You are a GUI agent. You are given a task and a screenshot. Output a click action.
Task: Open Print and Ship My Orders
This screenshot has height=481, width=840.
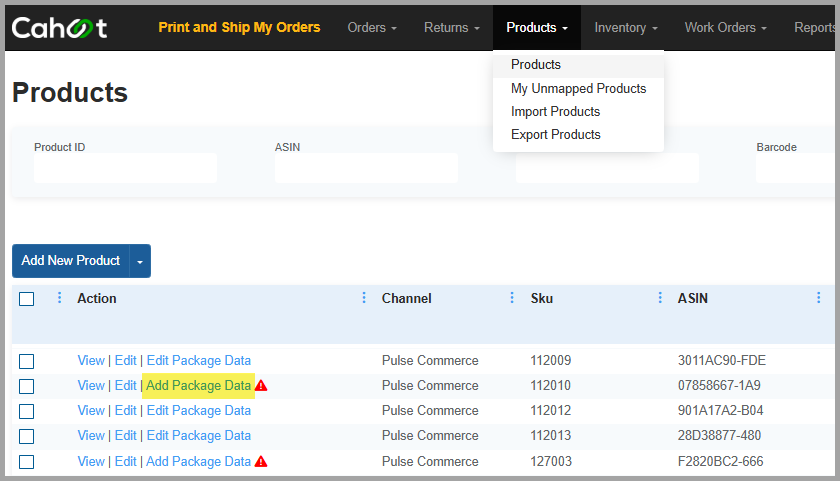click(x=239, y=27)
